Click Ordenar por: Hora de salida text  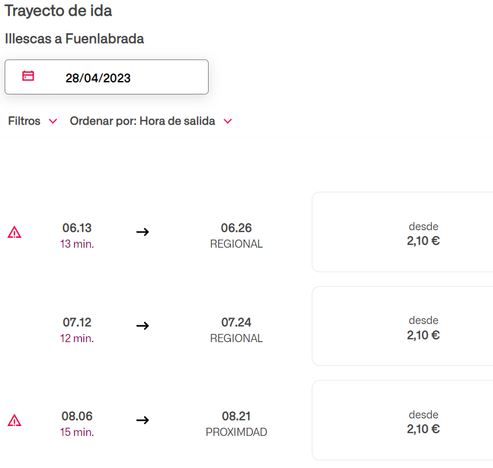click(x=142, y=121)
